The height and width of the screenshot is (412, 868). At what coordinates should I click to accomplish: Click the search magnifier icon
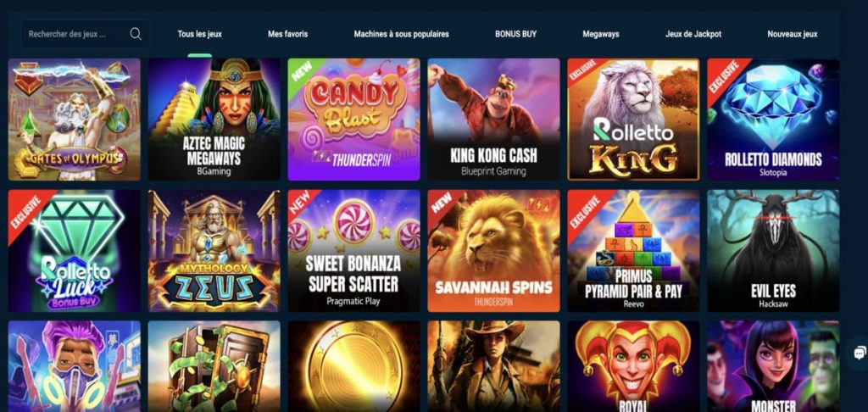pos(136,34)
